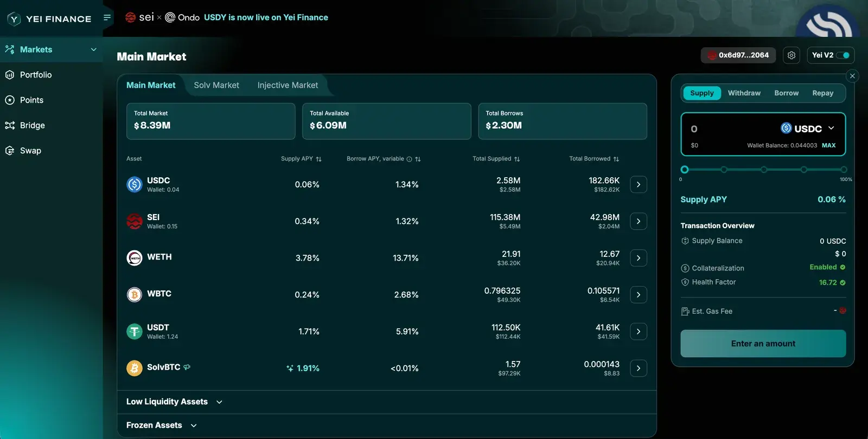Click the Supply APY 0.06 % value
The height and width of the screenshot is (439, 868).
(x=832, y=199)
